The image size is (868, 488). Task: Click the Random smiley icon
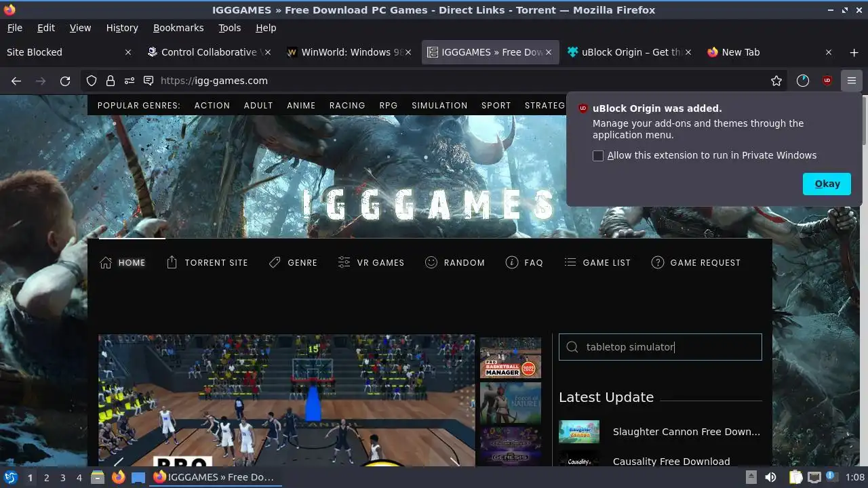pos(431,262)
